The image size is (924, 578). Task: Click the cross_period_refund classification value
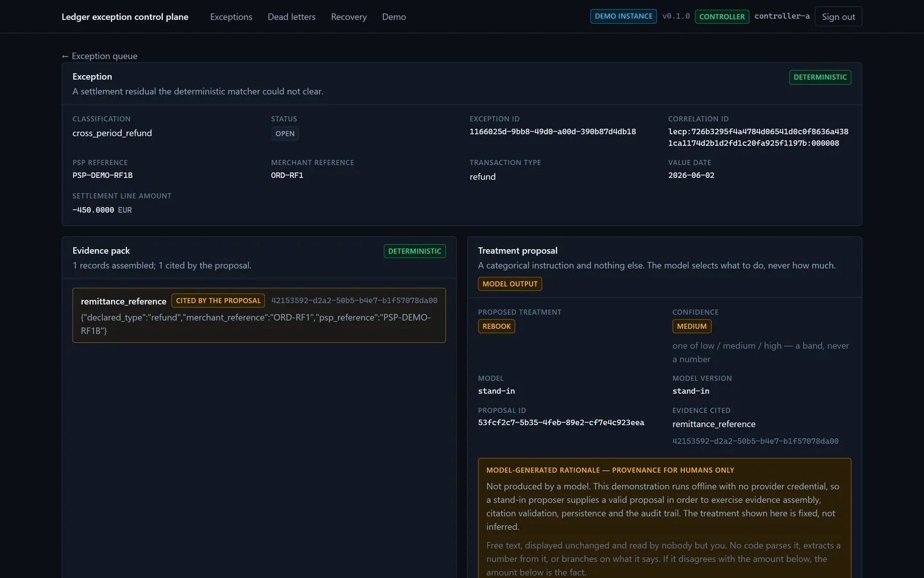click(x=112, y=133)
